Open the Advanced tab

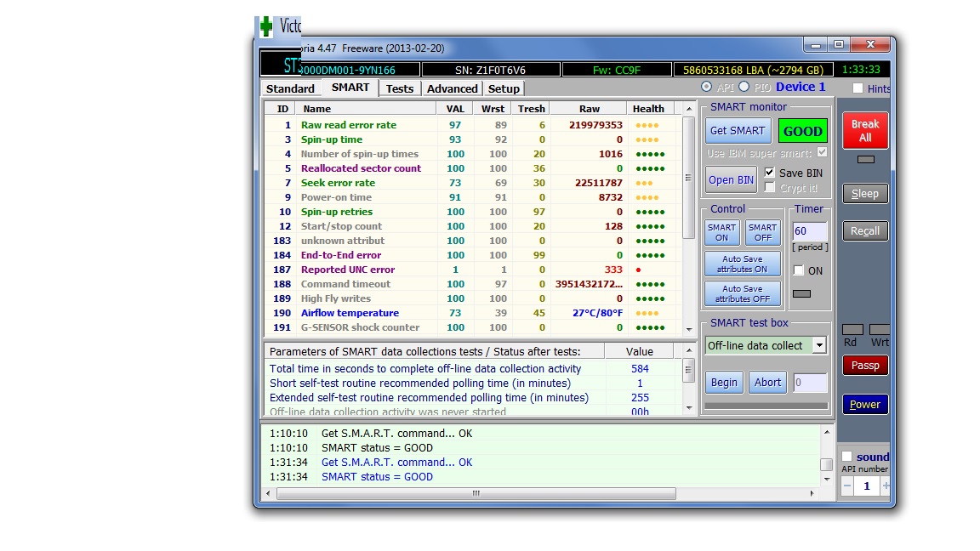pos(452,88)
